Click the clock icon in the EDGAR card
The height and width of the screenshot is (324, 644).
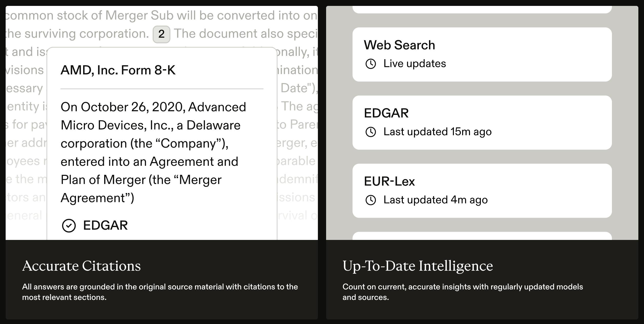click(x=370, y=132)
